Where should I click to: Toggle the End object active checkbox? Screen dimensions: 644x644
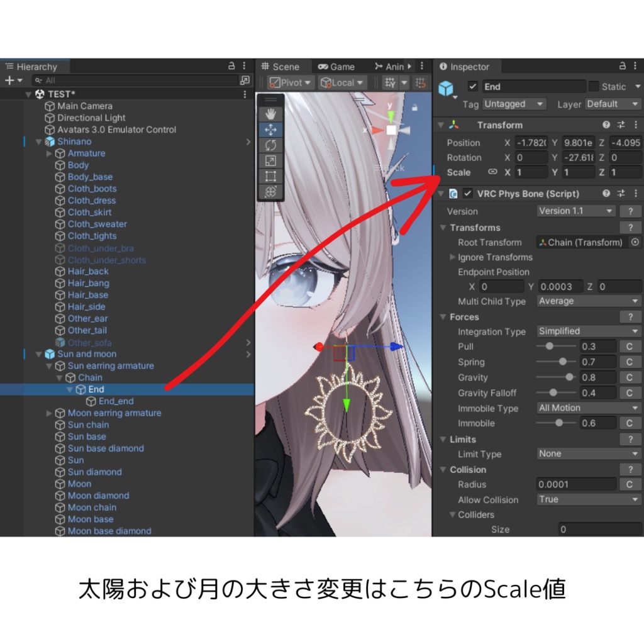[x=472, y=86]
